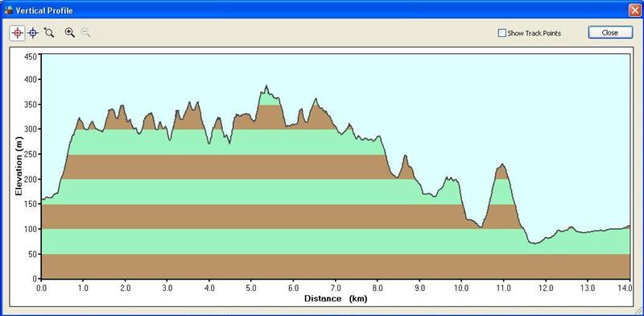Click the 7.0 distance axis value
644x316 pixels.
[335, 288]
